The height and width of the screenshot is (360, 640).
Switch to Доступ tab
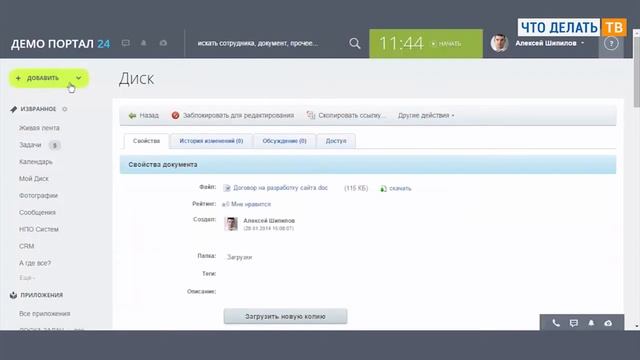[336, 141]
